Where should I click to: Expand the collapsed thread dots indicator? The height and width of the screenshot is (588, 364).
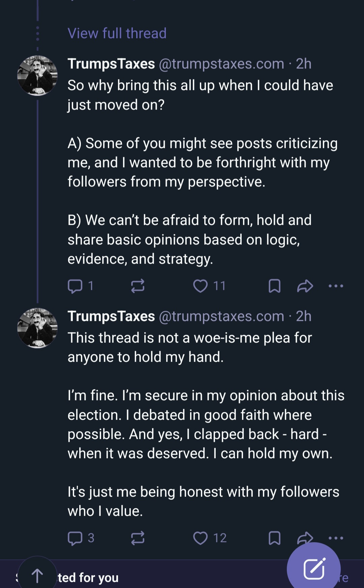[37, 34]
